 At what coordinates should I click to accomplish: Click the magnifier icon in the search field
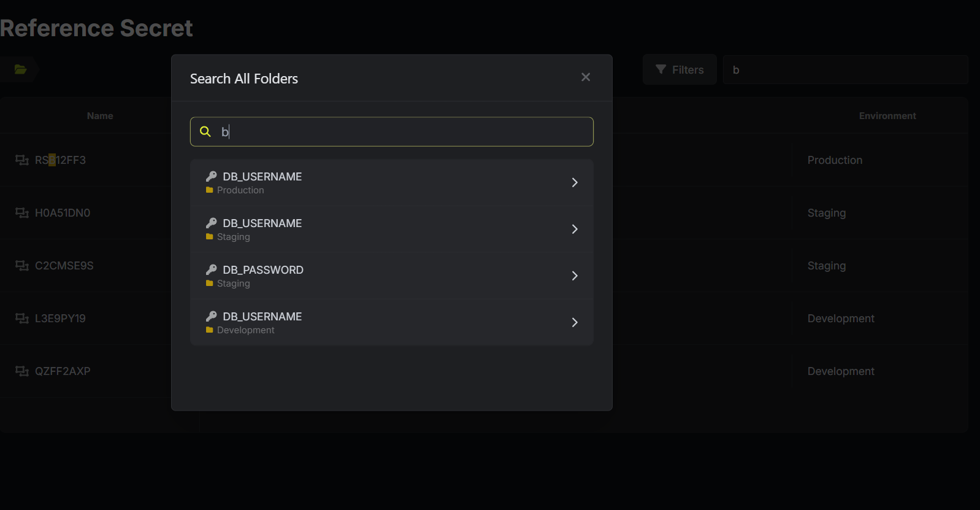click(205, 131)
